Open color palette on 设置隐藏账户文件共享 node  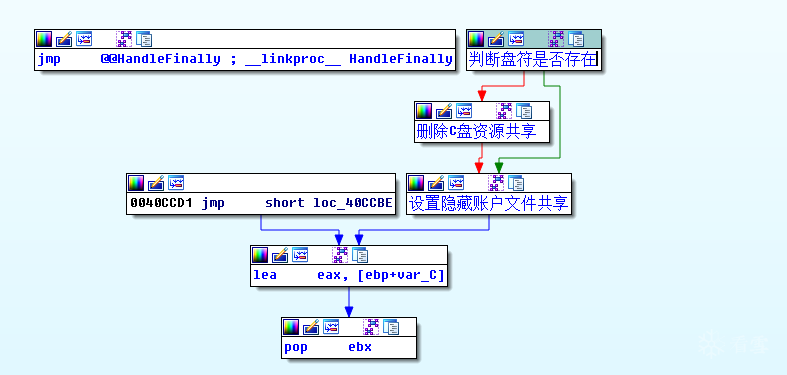click(416, 183)
